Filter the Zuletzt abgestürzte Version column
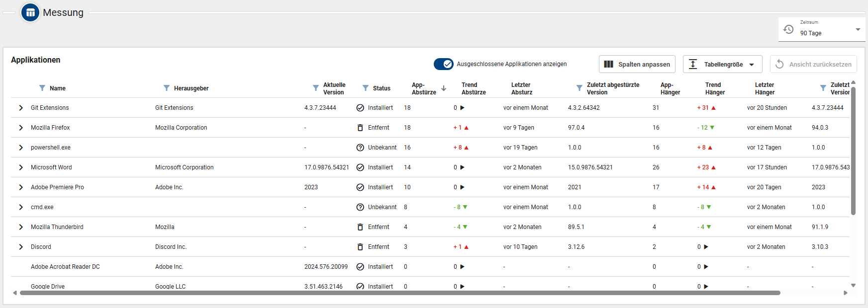 (579, 88)
